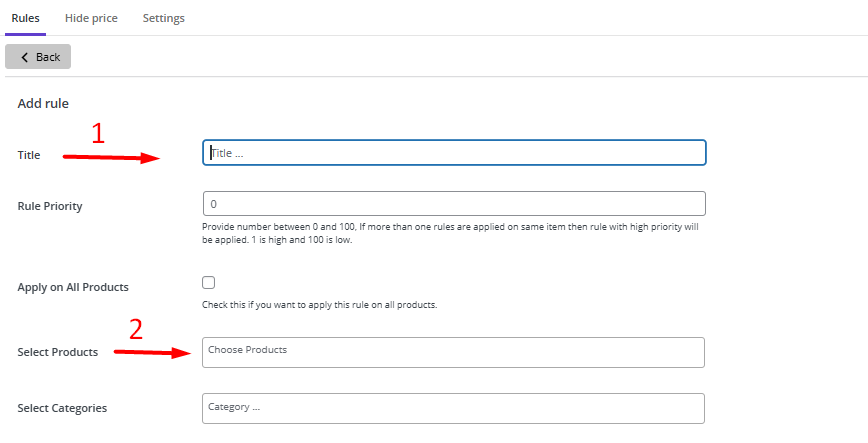Click the left chevron in Back button
The width and height of the screenshot is (868, 443).
pos(25,57)
